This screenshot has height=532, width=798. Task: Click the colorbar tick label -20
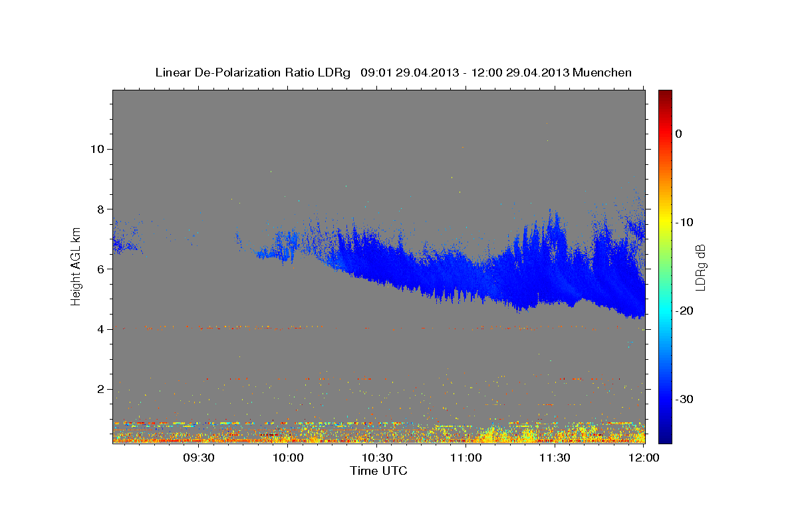[x=684, y=311]
